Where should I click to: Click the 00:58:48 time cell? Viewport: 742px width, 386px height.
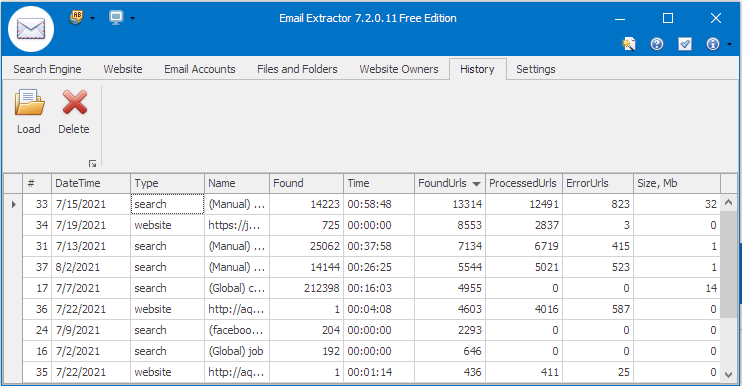tap(379, 204)
